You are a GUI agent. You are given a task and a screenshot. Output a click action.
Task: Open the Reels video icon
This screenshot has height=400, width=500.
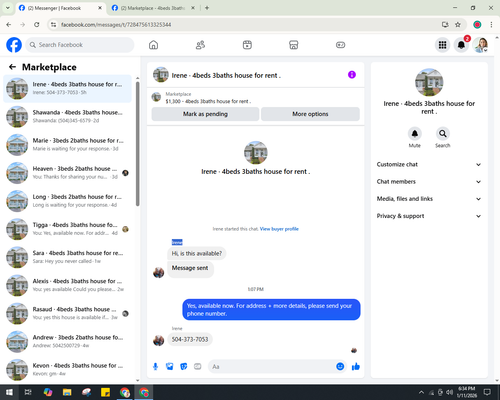[247, 45]
